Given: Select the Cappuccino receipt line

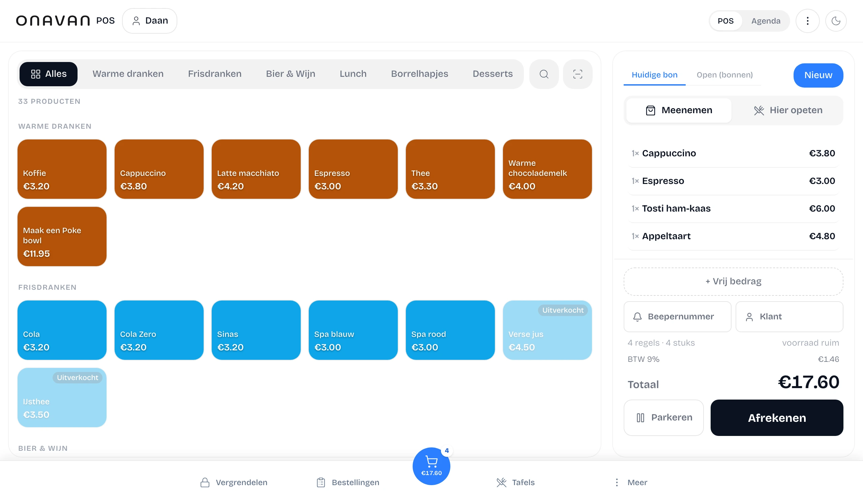Looking at the screenshot, I should pyautogui.click(x=733, y=153).
